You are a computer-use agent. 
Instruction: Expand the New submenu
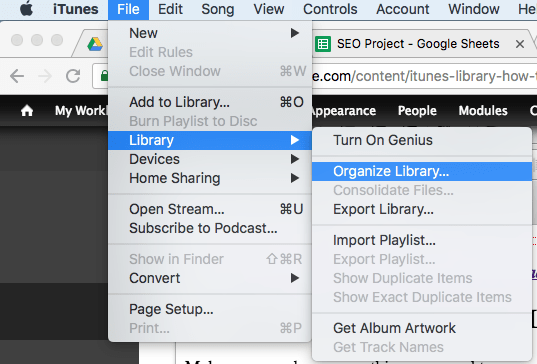pyautogui.click(x=210, y=33)
